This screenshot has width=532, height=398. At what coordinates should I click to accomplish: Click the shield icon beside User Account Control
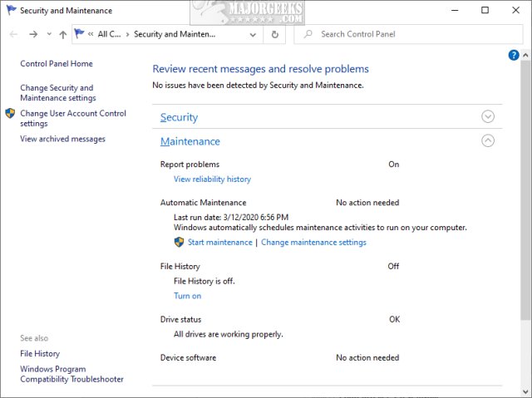[10, 113]
